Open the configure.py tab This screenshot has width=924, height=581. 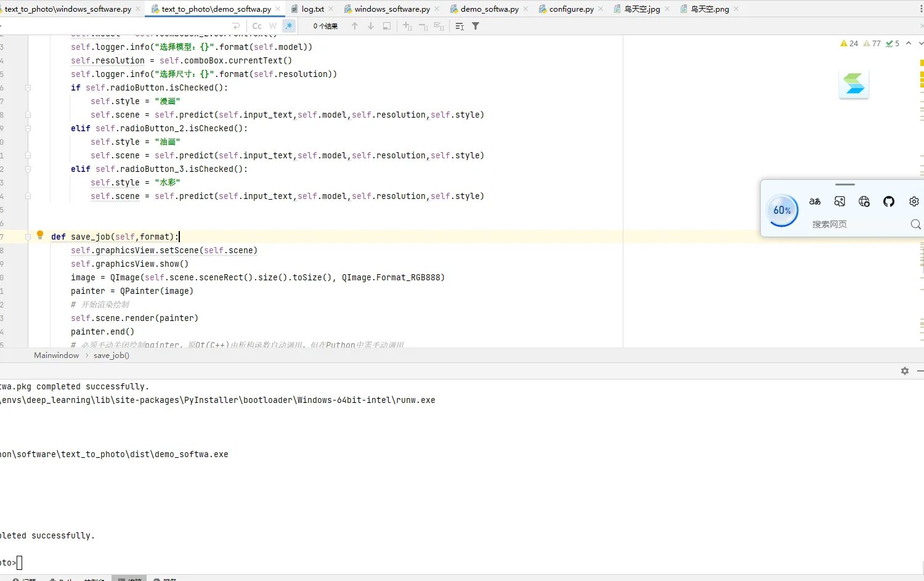[572, 9]
